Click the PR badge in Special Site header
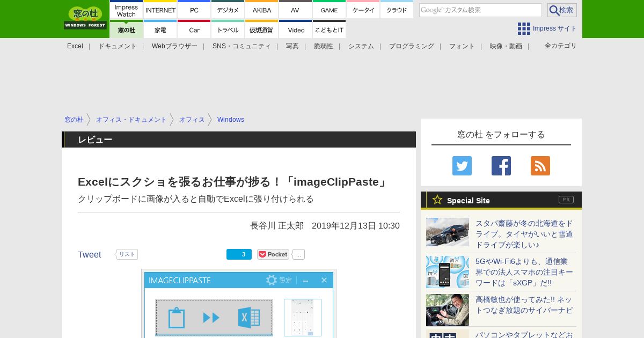Viewport: 644px width, 338px height. [x=566, y=200]
